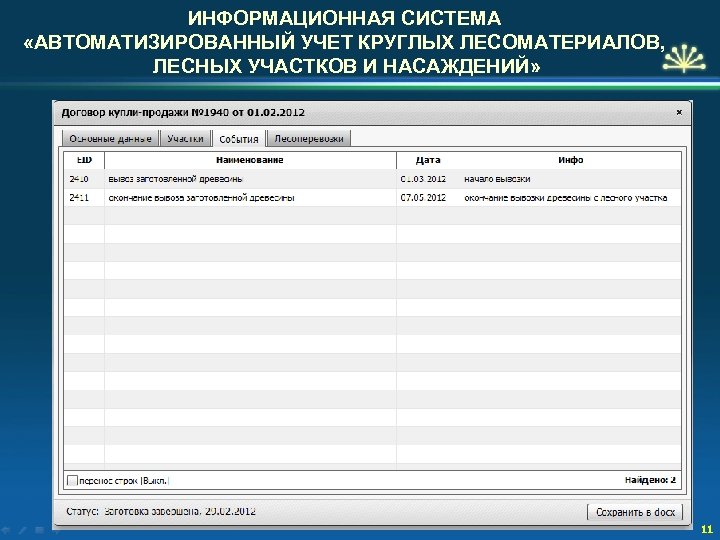This screenshot has height=540, width=720.
Task: Click info cell окончание вывозки древесины с лесного участка
Action: 565,198
